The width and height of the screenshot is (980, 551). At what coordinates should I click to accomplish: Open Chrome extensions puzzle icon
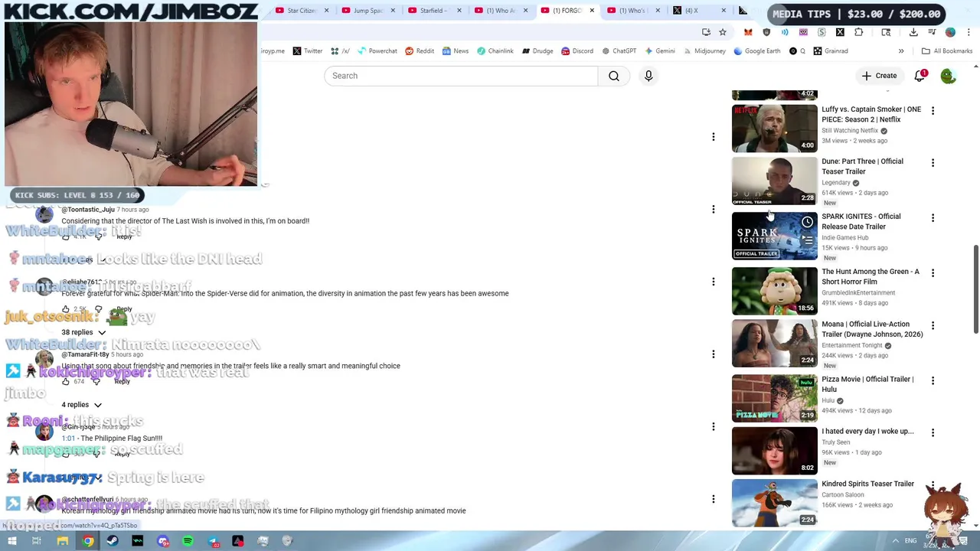[858, 32]
